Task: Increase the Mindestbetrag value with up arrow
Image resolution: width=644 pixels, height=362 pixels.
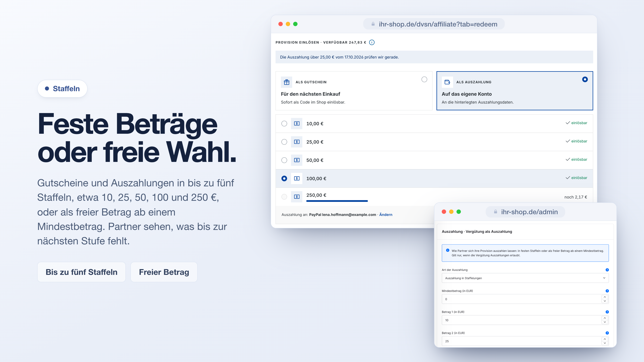Action: 605,297
